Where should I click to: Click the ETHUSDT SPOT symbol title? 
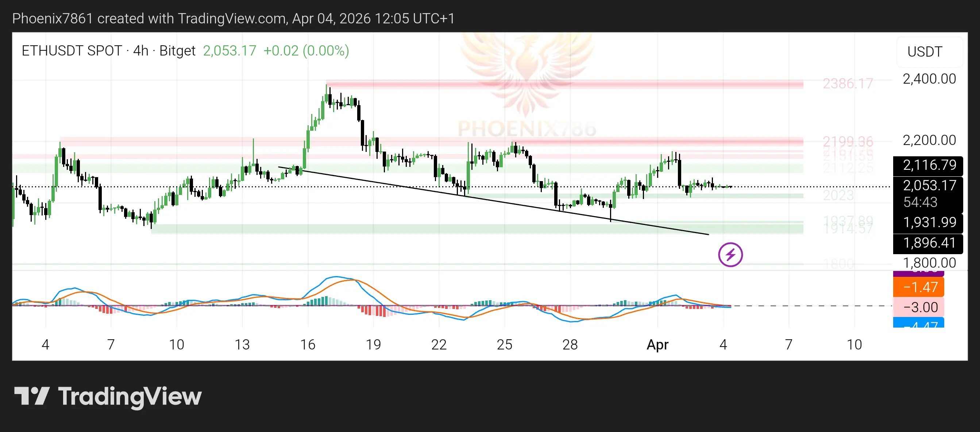pos(72,51)
